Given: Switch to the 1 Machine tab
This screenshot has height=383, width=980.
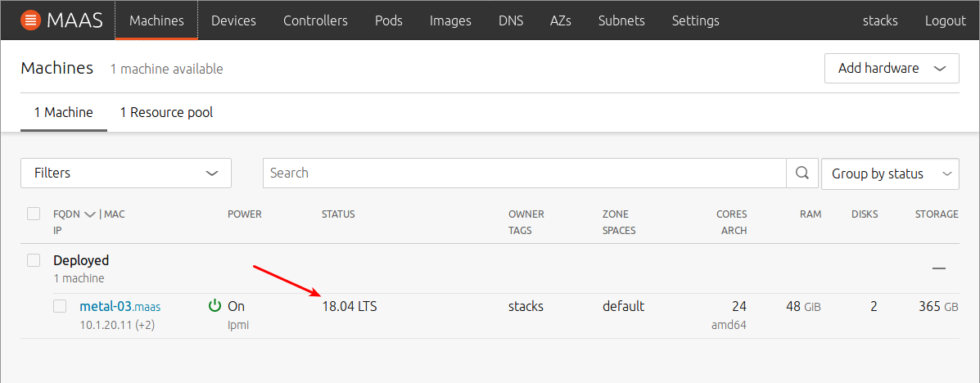Looking at the screenshot, I should pos(64,112).
